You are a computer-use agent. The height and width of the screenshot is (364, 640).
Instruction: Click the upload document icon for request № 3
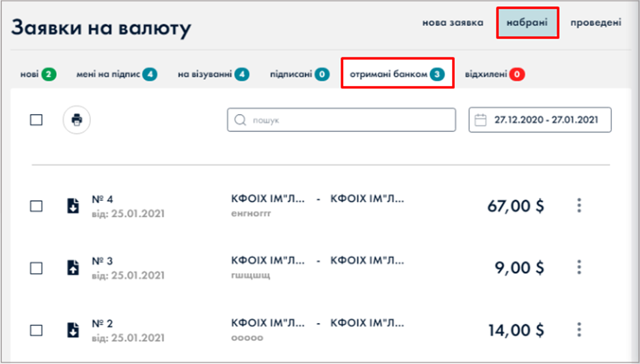[73, 268]
